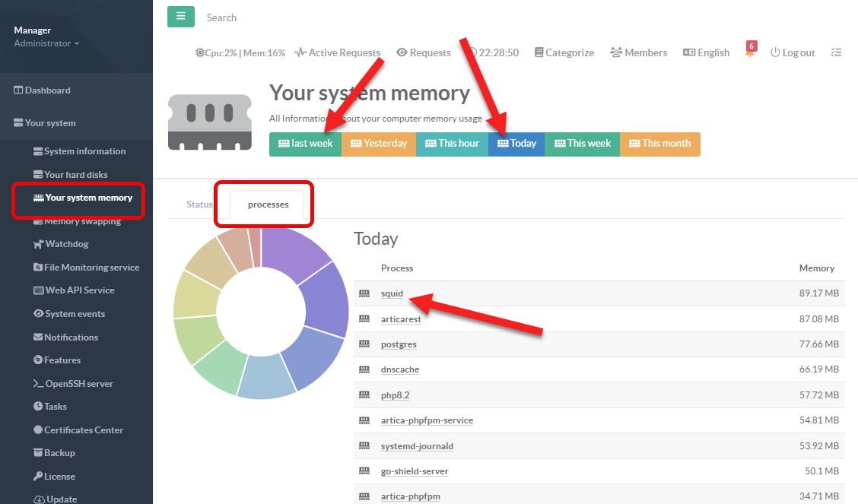Switch to the Status tab
The width and height of the screenshot is (858, 504).
(199, 204)
